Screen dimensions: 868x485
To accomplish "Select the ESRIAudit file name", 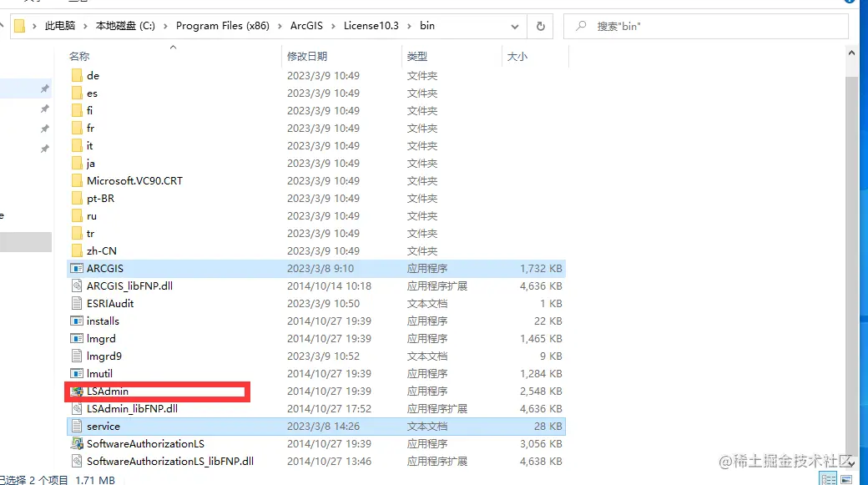I will click(110, 303).
